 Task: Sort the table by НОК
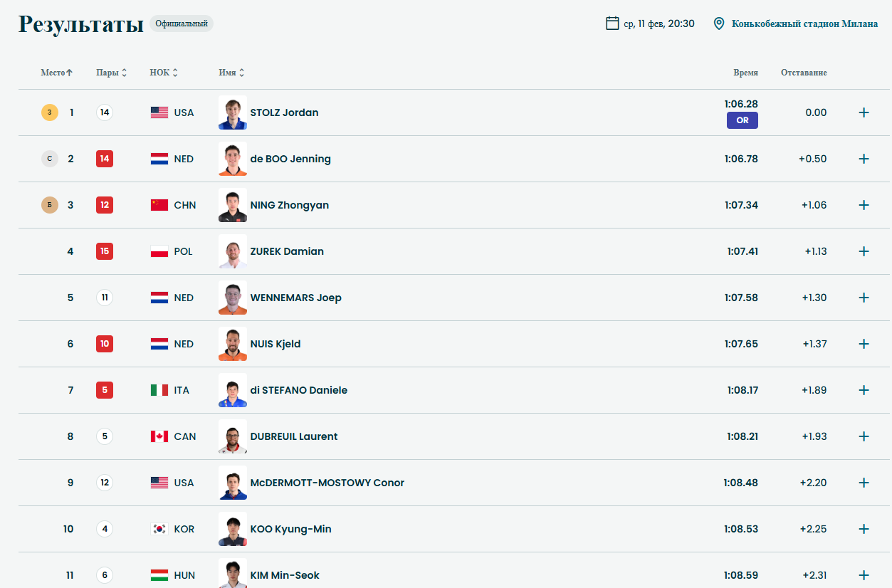(164, 73)
